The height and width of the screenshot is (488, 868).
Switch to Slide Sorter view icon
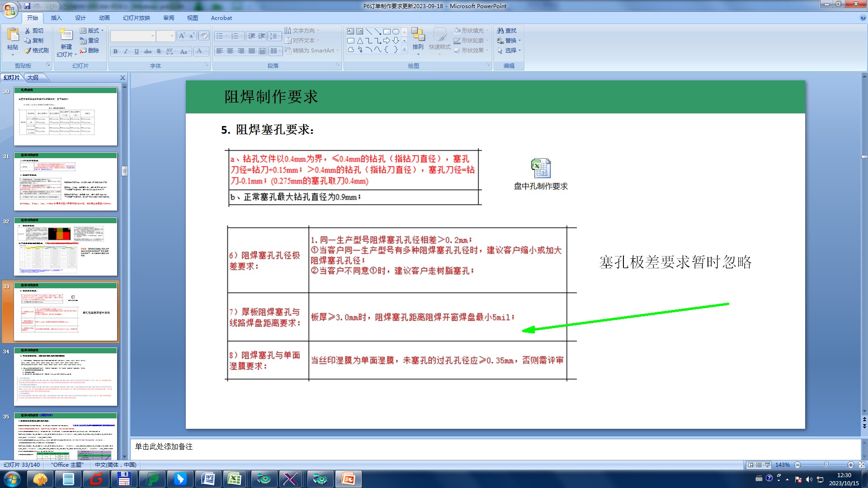pos(759,465)
